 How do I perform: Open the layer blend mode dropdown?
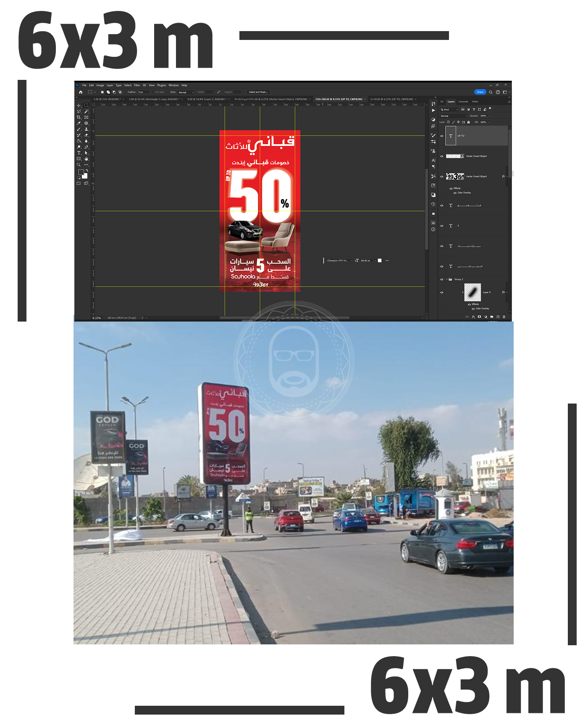(454, 116)
